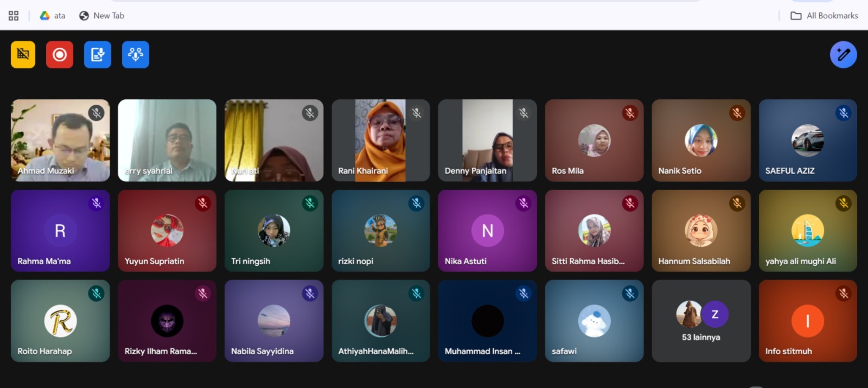Click the "R" avatar of Rahma Ma'ma

[x=60, y=231]
